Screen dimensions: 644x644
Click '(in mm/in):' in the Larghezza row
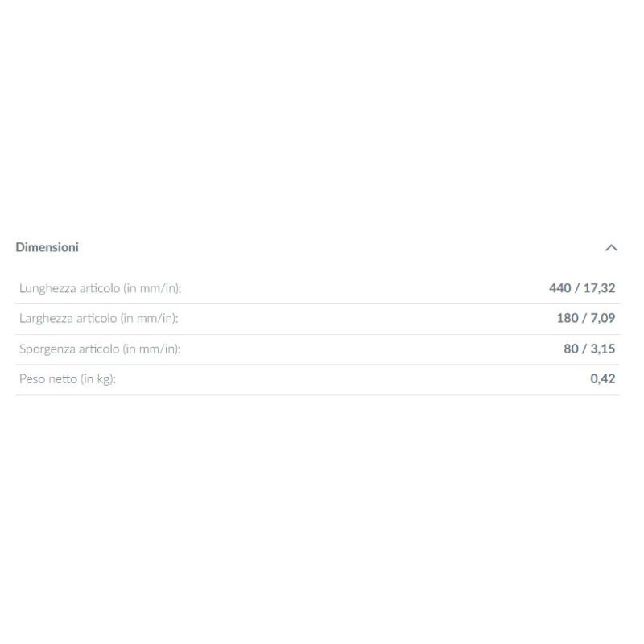pos(149,319)
